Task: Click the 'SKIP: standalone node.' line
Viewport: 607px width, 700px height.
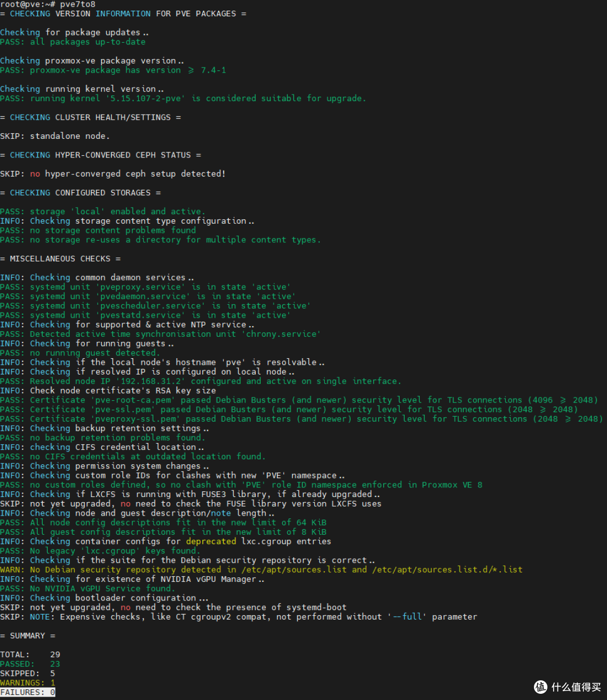Action: pos(55,136)
